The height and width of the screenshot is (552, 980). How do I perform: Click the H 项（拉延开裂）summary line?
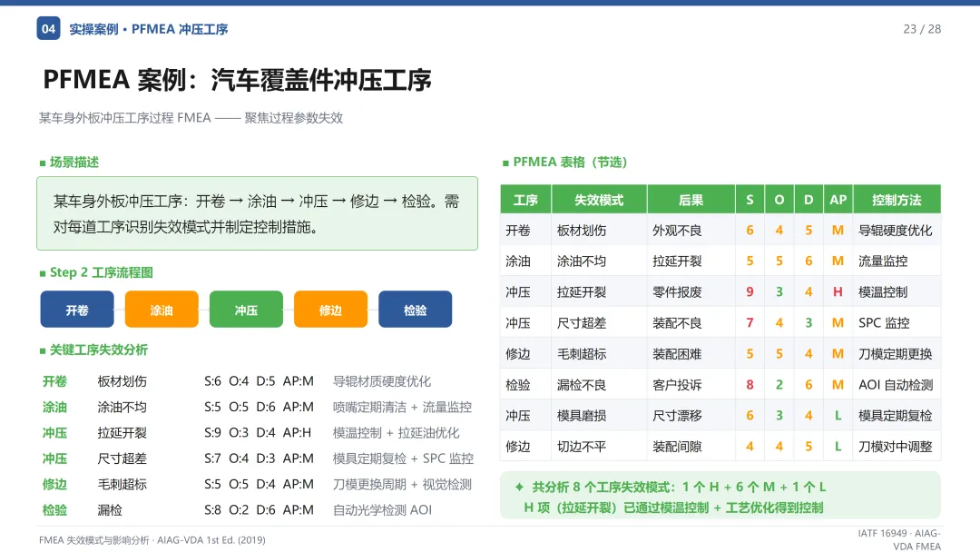coord(673,508)
